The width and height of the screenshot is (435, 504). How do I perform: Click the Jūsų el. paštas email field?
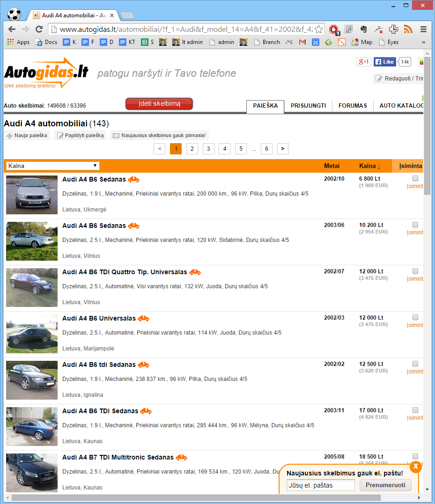point(321,485)
